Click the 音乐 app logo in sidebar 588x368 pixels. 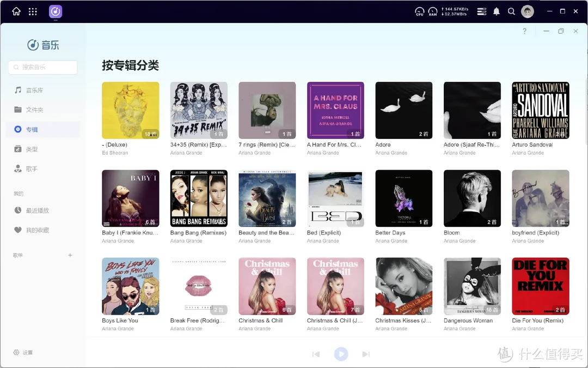click(x=43, y=45)
